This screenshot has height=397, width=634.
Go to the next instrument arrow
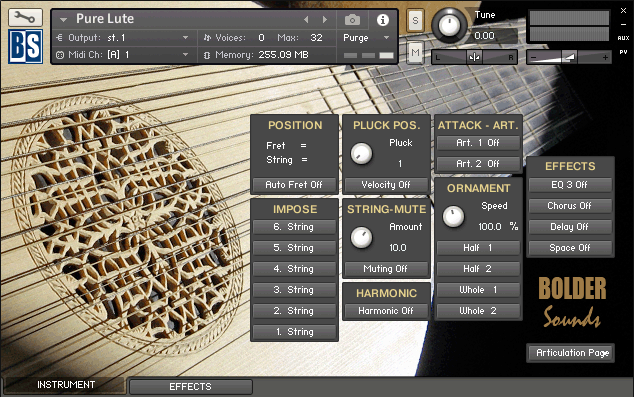pyautogui.click(x=325, y=19)
